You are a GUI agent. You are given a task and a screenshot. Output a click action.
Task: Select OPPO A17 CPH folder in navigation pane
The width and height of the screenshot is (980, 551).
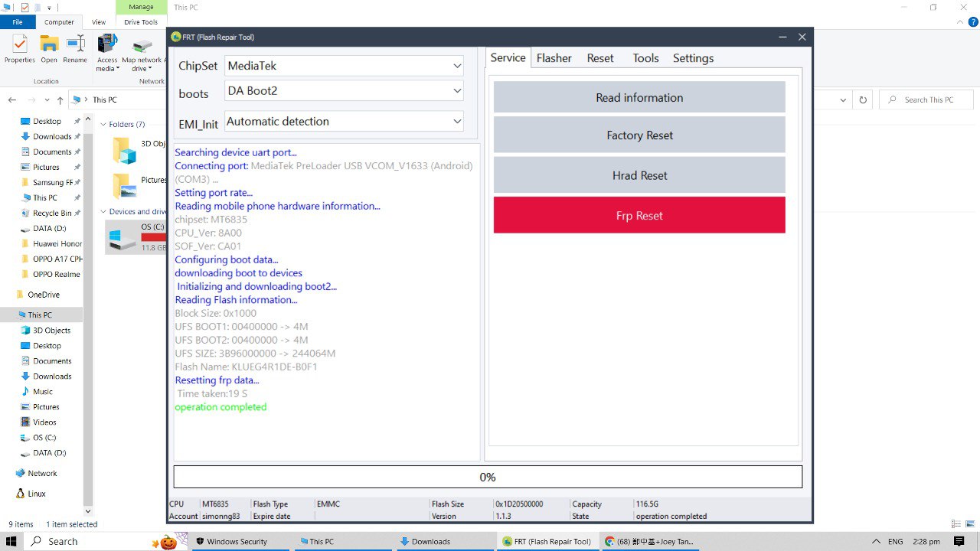[x=57, y=259]
